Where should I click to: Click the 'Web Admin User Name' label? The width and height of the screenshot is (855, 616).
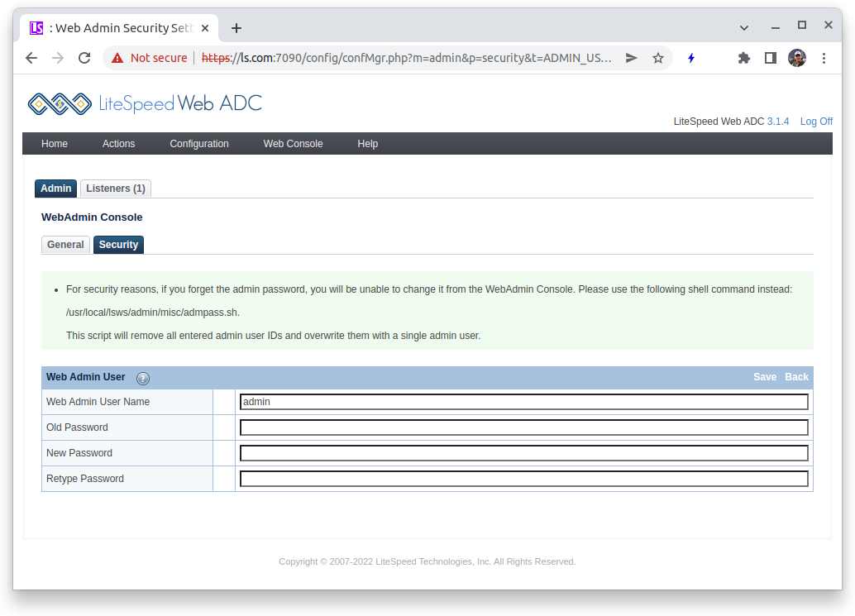click(98, 402)
